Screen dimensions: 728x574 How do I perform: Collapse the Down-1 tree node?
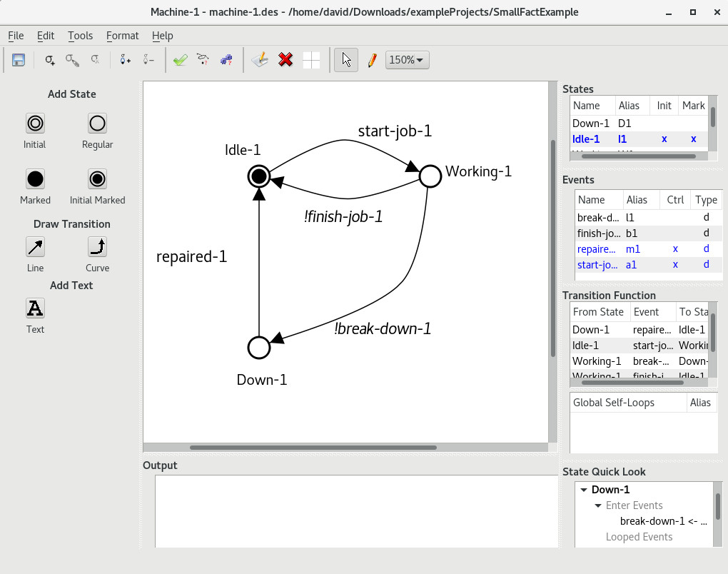(x=584, y=490)
